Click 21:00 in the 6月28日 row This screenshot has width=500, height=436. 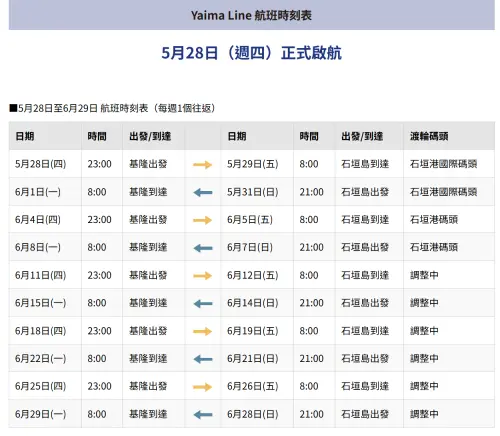pyautogui.click(x=311, y=414)
